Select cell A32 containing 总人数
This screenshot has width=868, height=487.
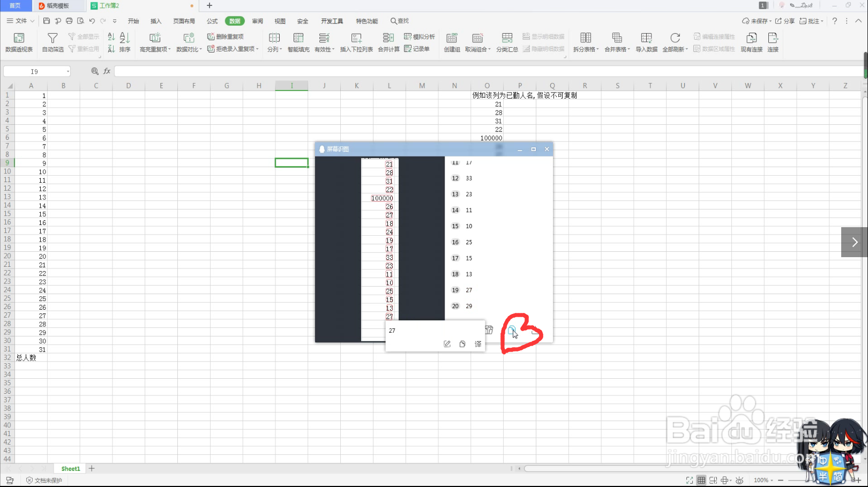(31, 357)
